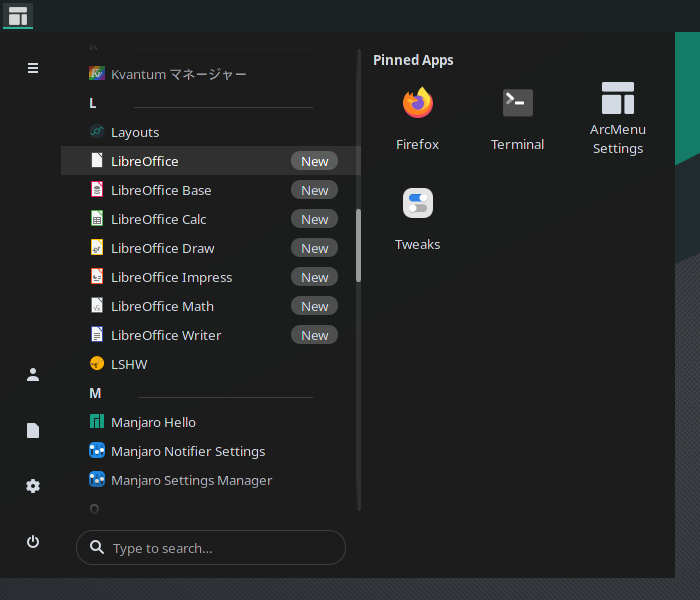Open the hamburger menu in the sidebar
This screenshot has height=600, width=700.
click(33, 68)
